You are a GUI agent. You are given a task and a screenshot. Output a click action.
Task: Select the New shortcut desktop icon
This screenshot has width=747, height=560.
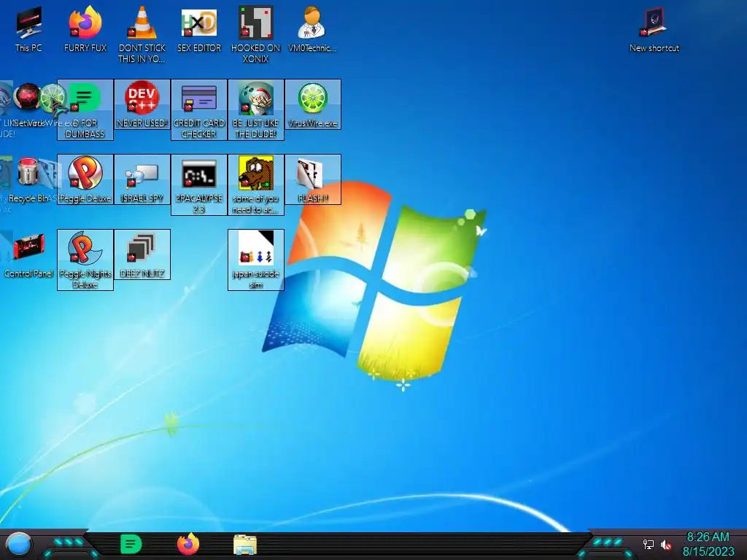[654, 29]
